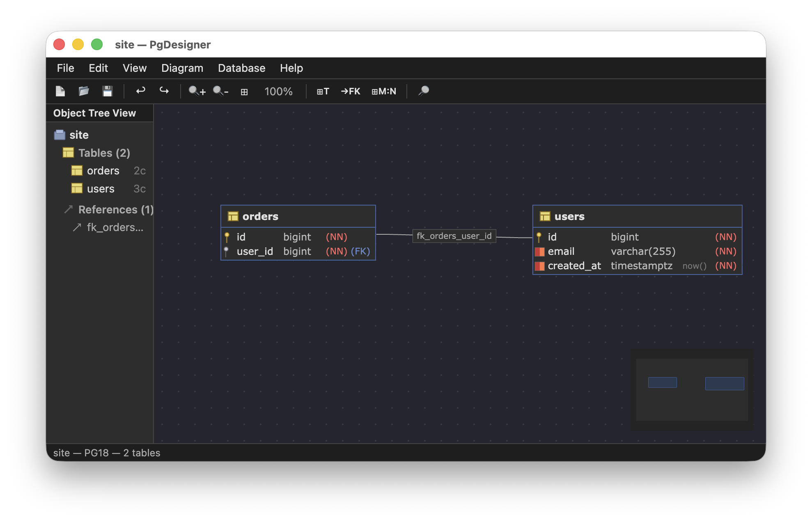Select the Add Foreign Key tool
Viewport: 812px width, 522px height.
click(x=350, y=91)
